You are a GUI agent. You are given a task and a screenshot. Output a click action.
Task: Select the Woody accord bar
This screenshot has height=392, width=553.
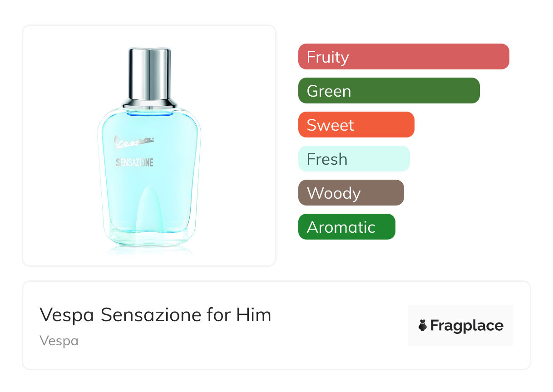pos(351,193)
